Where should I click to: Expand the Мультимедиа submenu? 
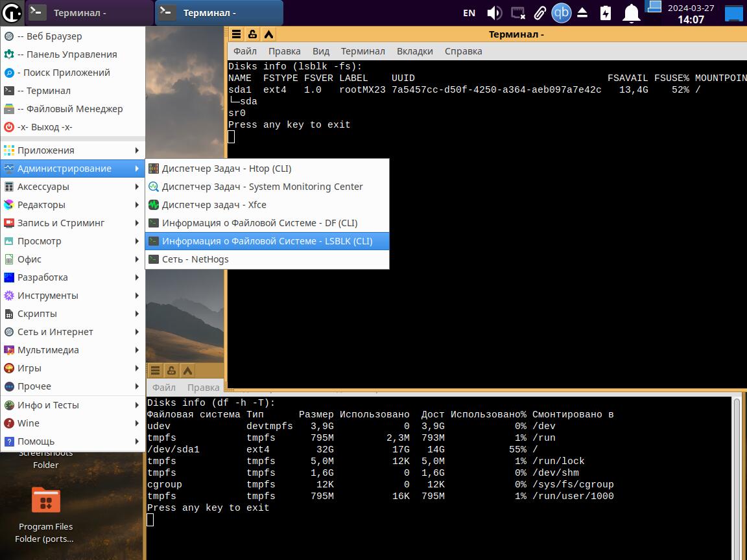click(x=73, y=350)
